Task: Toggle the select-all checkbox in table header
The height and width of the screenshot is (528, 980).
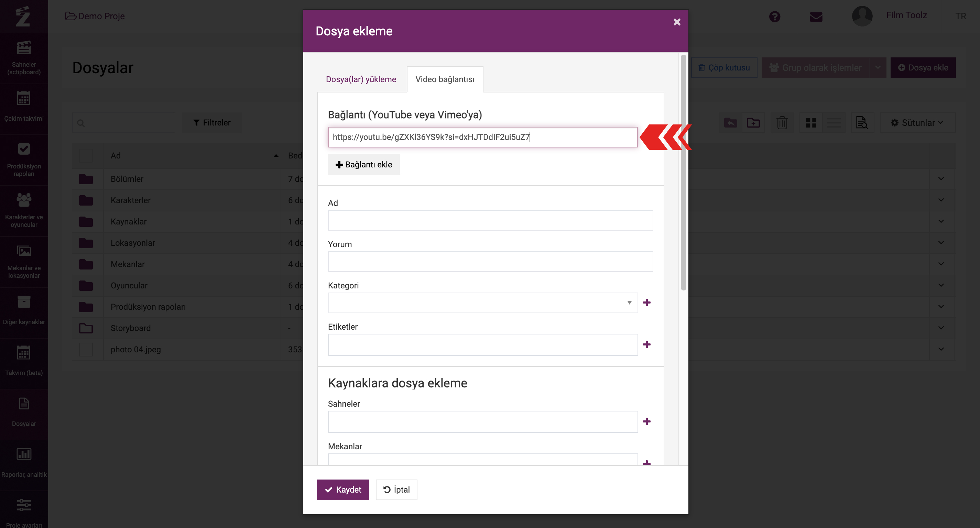Action: tap(86, 156)
